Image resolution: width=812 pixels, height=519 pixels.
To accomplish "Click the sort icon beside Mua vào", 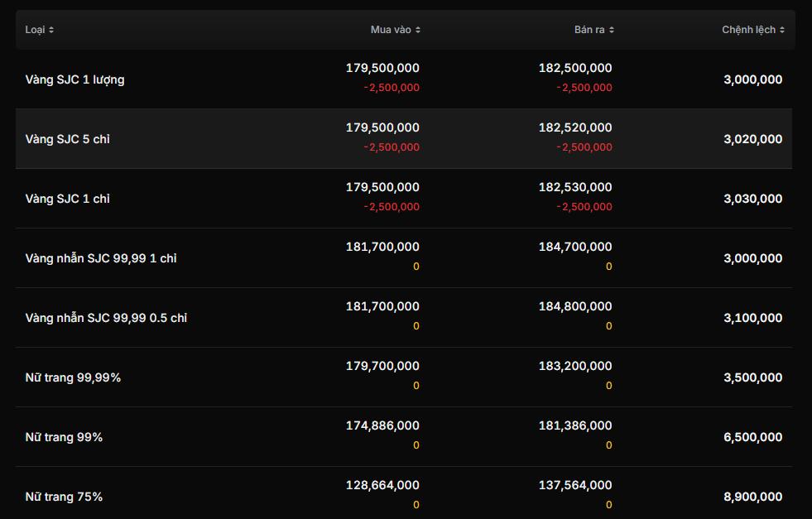I will click(418, 30).
